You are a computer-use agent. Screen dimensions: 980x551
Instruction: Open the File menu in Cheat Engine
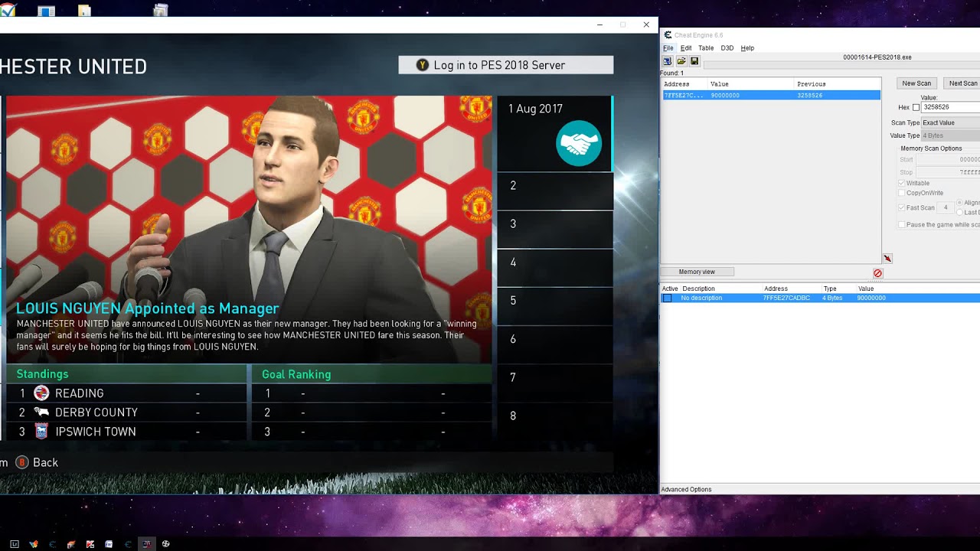(x=668, y=48)
